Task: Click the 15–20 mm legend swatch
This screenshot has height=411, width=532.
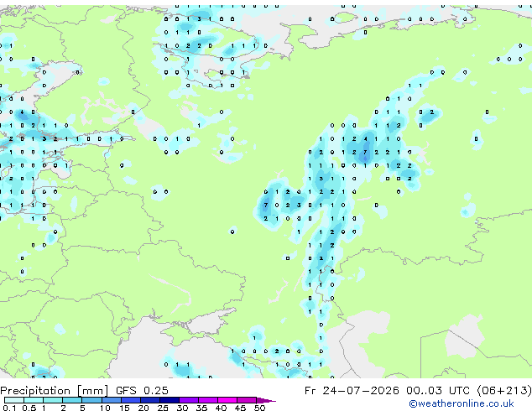Action: click(x=131, y=400)
